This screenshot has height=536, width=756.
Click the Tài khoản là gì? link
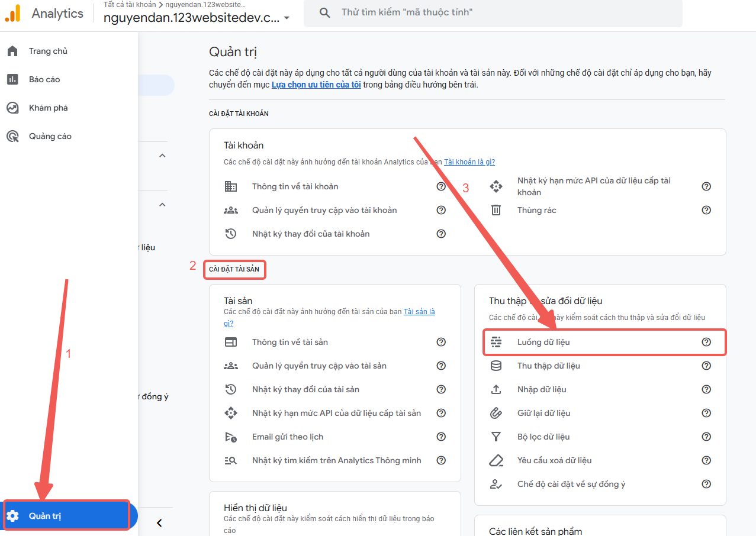point(469,162)
